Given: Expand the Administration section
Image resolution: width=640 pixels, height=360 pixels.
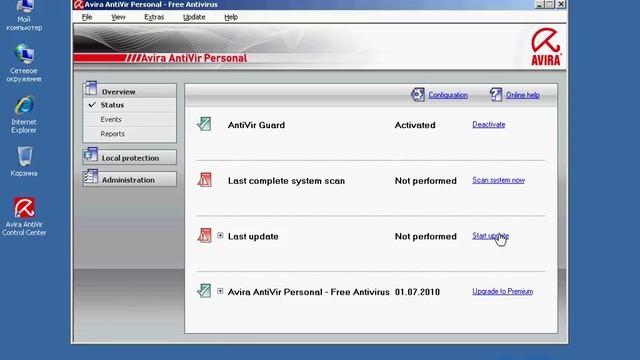Looking at the screenshot, I should (130, 180).
